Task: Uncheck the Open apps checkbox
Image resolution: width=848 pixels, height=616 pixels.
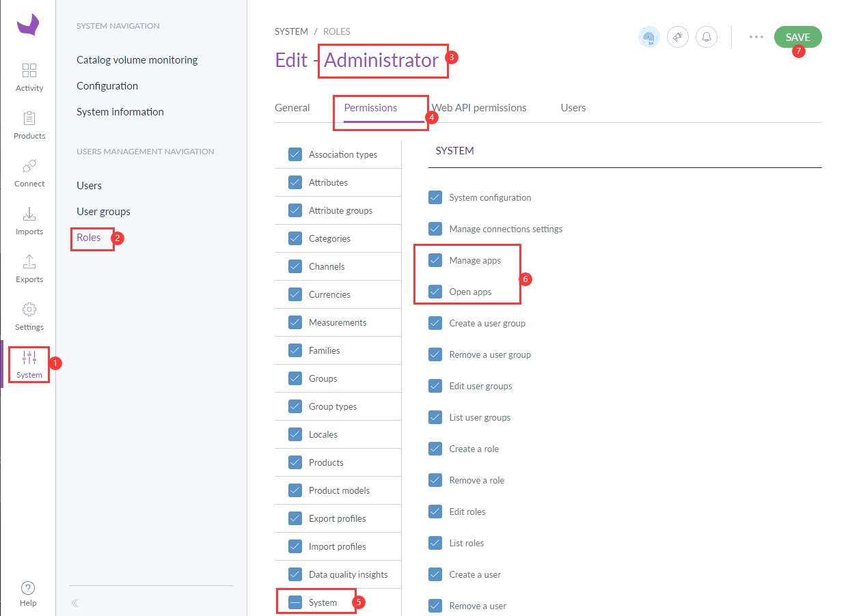Action: [435, 292]
